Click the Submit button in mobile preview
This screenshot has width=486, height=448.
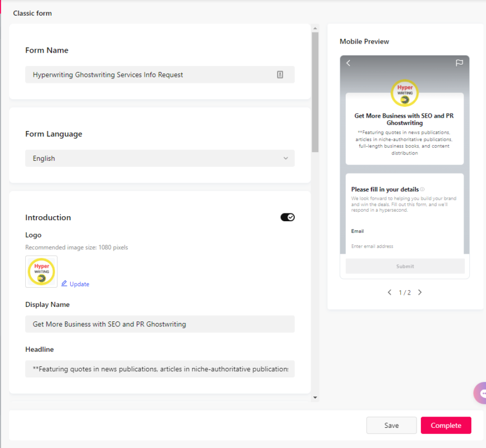pyautogui.click(x=405, y=266)
